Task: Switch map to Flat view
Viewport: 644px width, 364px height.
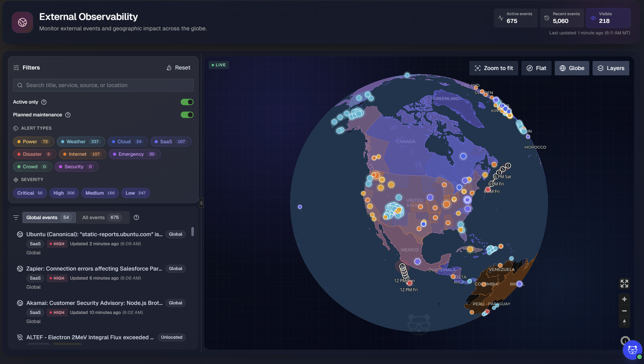Action: pyautogui.click(x=536, y=68)
